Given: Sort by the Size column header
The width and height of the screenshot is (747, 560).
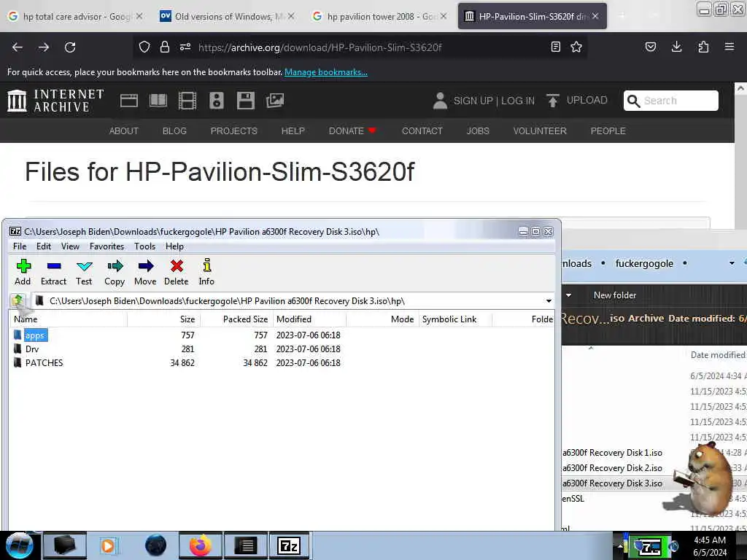Looking at the screenshot, I should 163,319.
